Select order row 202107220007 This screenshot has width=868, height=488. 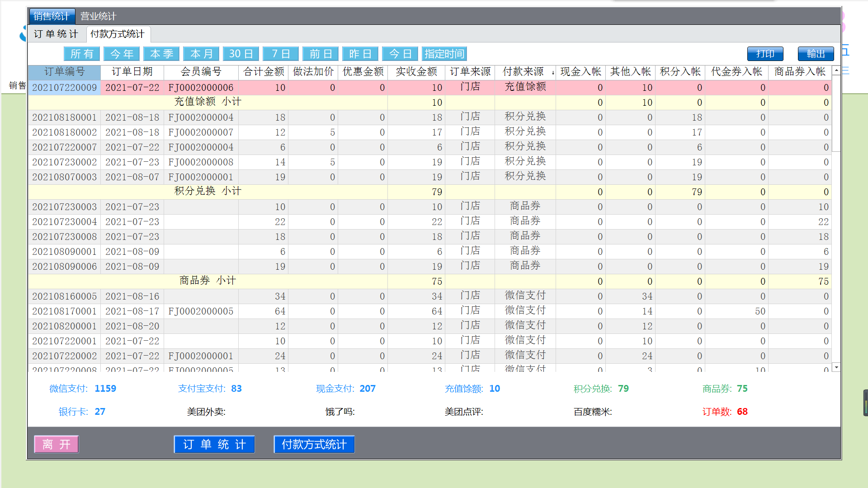coord(429,147)
